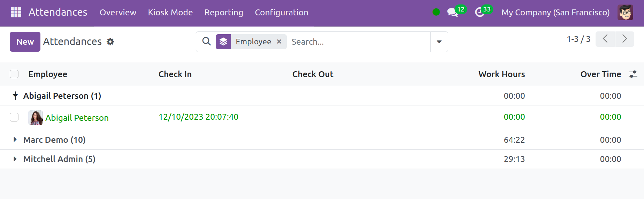This screenshot has height=199, width=644.
Task: Open the Kiosk Mode menu
Action: pos(170,12)
